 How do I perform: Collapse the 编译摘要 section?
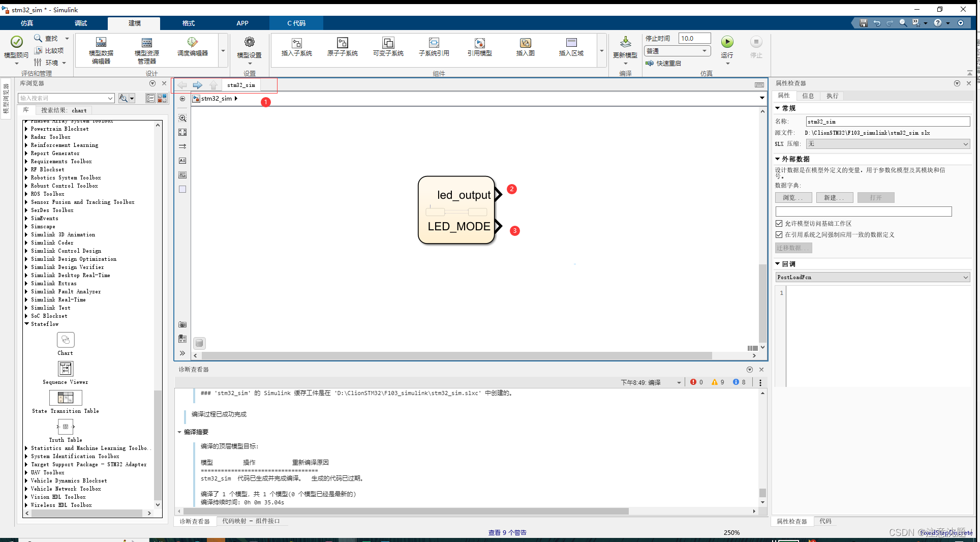coord(179,432)
